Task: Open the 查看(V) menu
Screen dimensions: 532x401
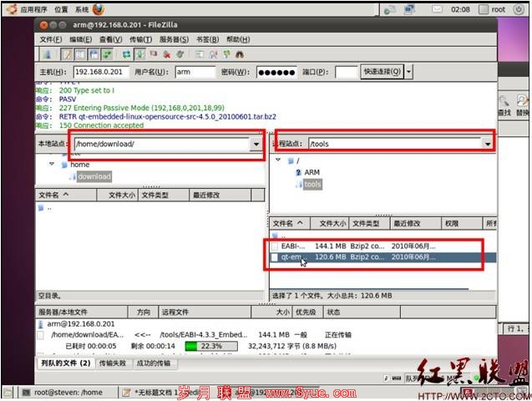Action: point(110,39)
